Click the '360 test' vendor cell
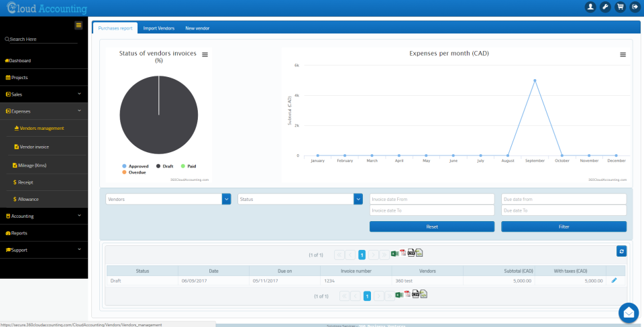Image resolution: width=644 pixels, height=327 pixels. tap(427, 281)
